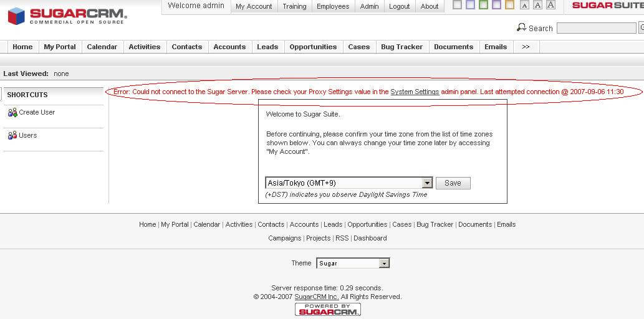Click the Save button for time zone
This screenshot has width=644, height=319.
pyautogui.click(x=453, y=183)
